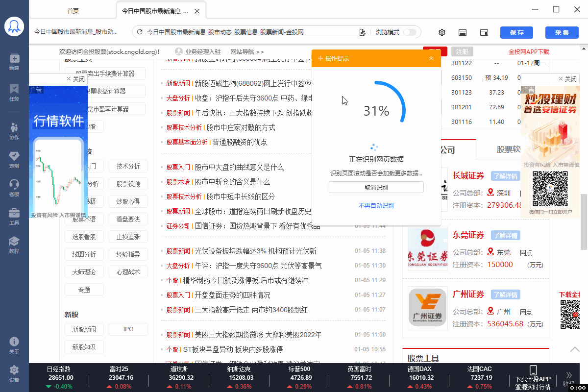The width and height of the screenshot is (588, 392).
Task: Open 选股看股 category link
Action: pos(84,237)
